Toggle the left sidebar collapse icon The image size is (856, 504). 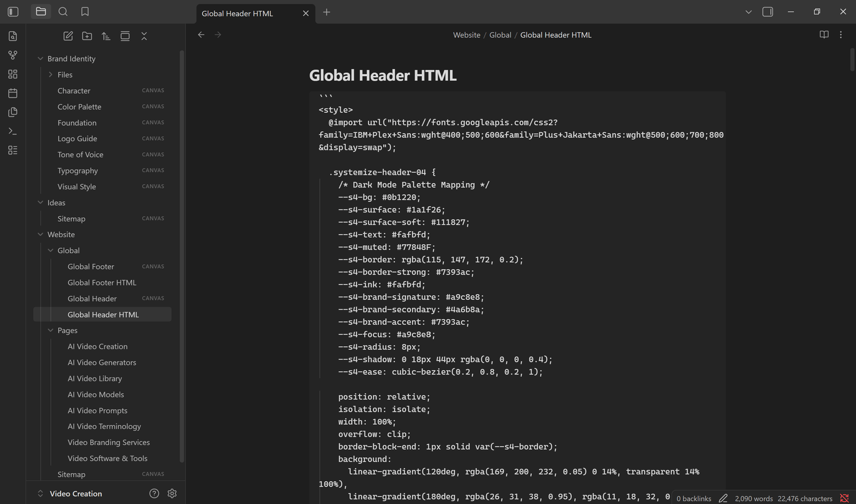[x=13, y=11]
